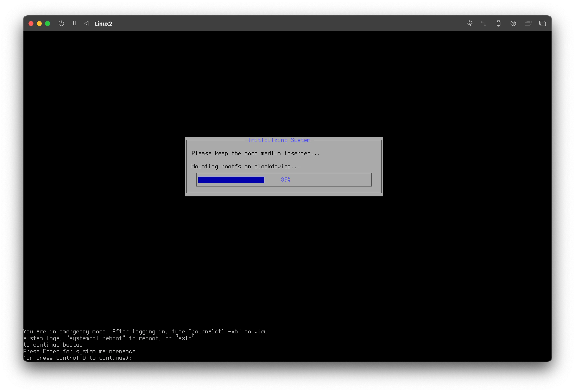Click the You are in emergency mode line
This screenshot has width=575, height=392.
click(x=145, y=332)
